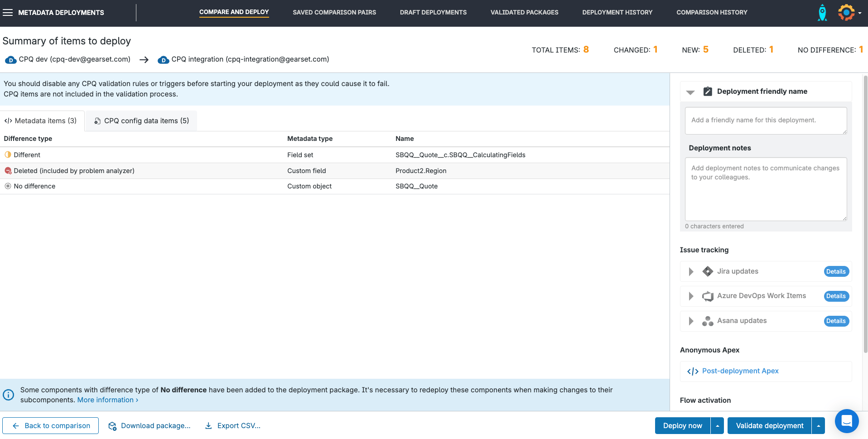Viewport: 868px width, 439px height.
Task: Open the hamburger navigation menu
Action: point(8,13)
